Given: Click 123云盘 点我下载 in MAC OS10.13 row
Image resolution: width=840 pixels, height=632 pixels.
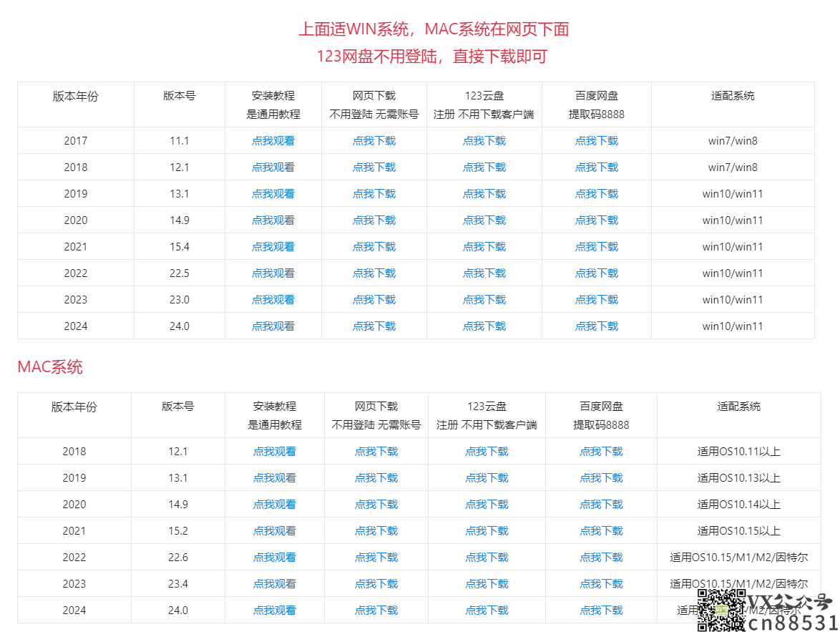Looking at the screenshot, I should [x=487, y=478].
